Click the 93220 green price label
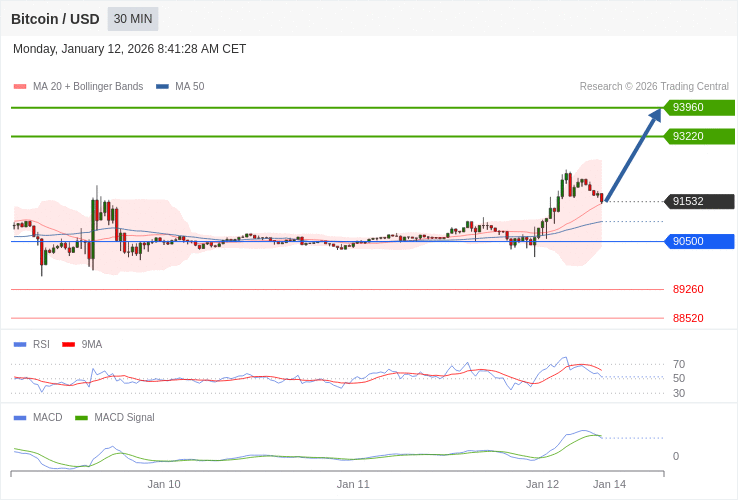The width and height of the screenshot is (738, 500). click(699, 136)
